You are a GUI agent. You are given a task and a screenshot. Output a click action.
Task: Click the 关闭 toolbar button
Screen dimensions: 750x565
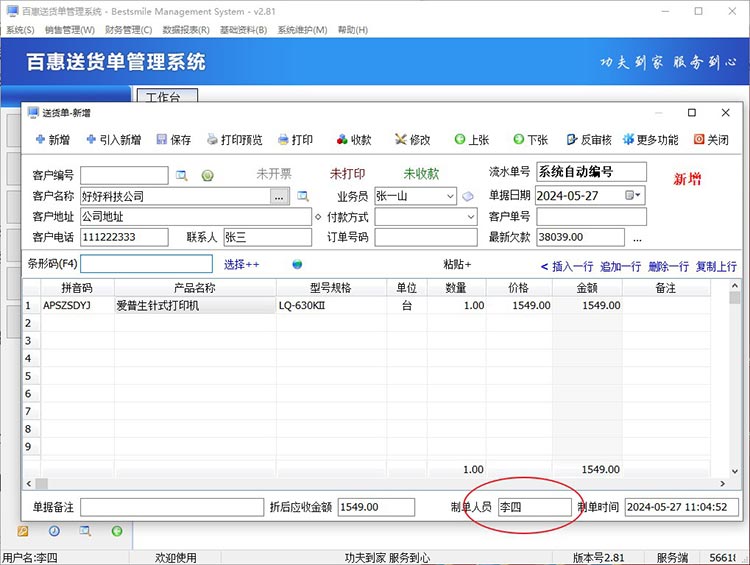coord(711,140)
